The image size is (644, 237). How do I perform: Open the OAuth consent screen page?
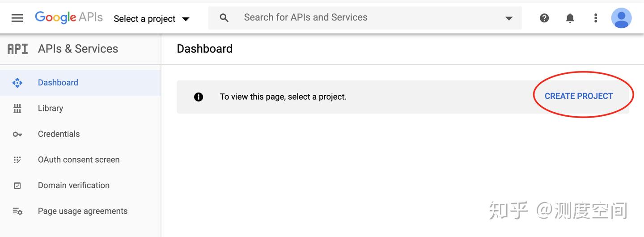click(79, 160)
